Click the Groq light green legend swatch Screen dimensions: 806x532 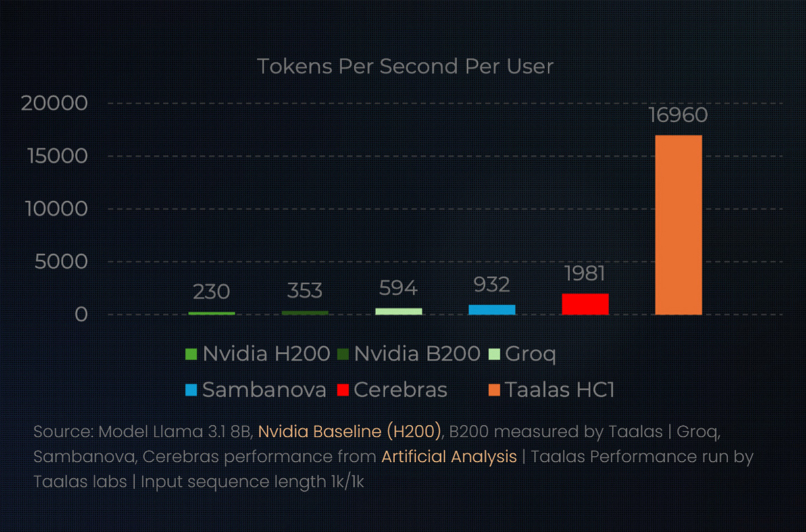pos(493,353)
